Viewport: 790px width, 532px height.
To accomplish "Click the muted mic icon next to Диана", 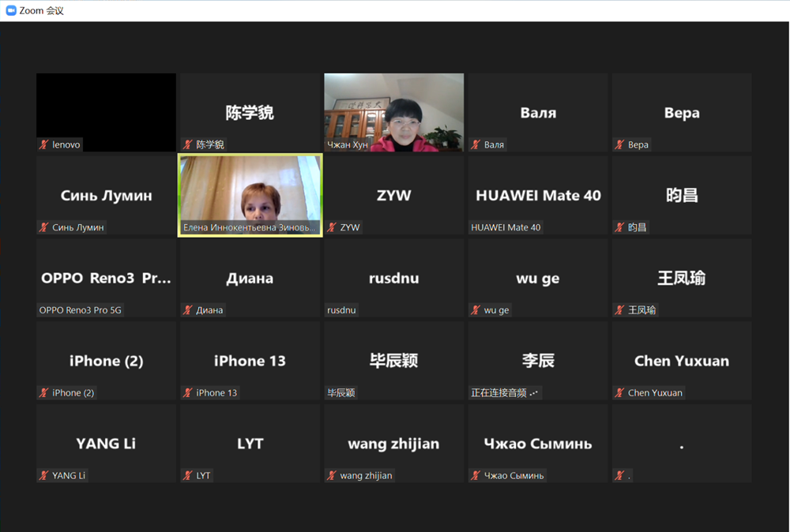I will pyautogui.click(x=188, y=310).
